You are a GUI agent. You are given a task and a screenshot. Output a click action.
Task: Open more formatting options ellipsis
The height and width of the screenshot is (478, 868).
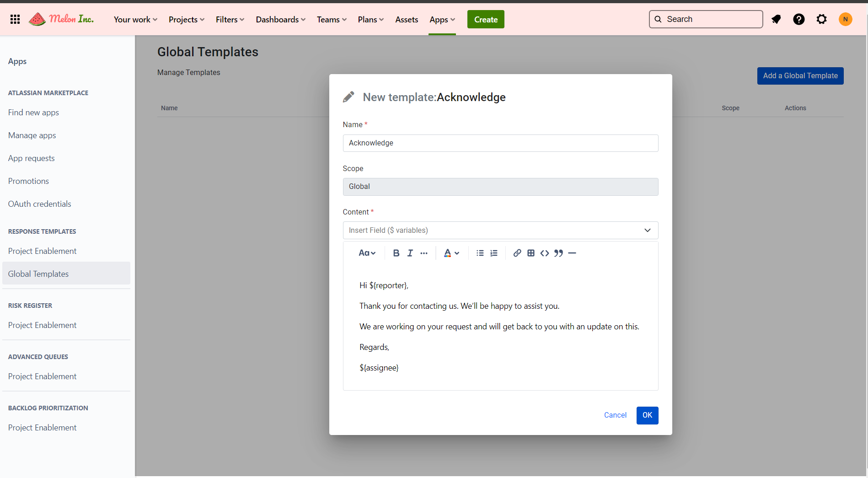(424, 253)
